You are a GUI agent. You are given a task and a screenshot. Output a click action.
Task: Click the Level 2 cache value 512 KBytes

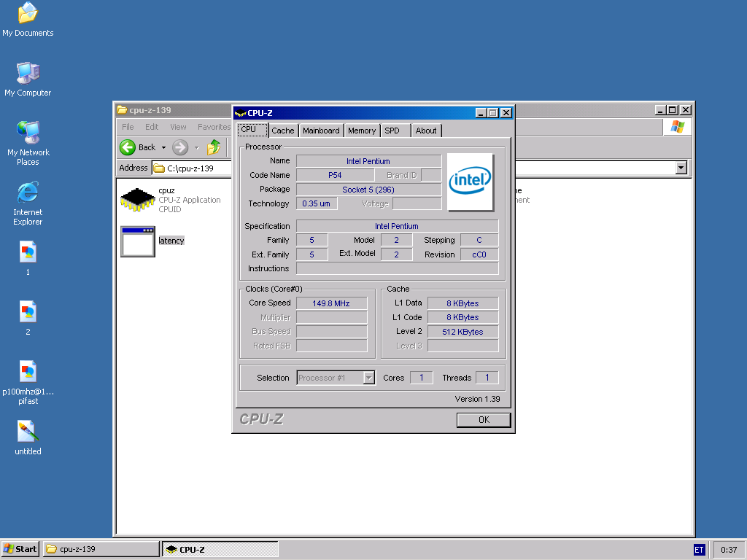click(x=463, y=332)
